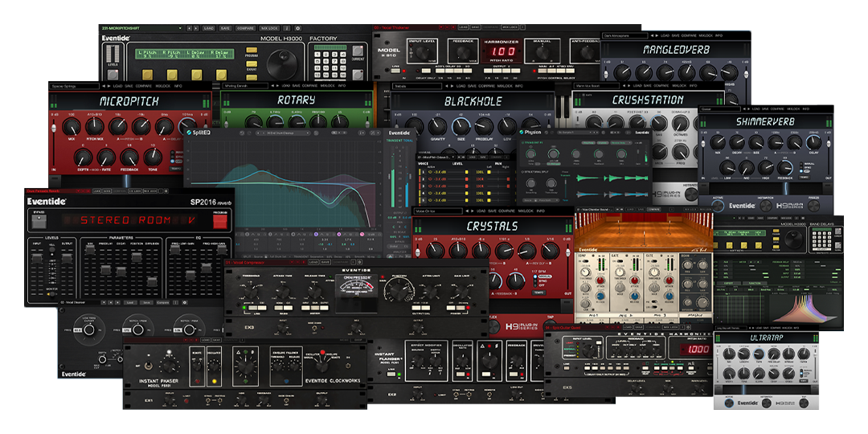Flip the Instant Phaser toggle switch
The height and width of the screenshot is (434, 868).
click(x=149, y=366)
